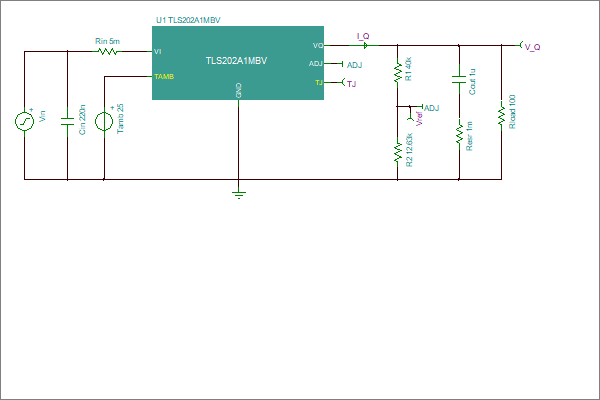600x400 pixels.
Task: Select the Vin voltage source symbol
Action: click(x=24, y=121)
